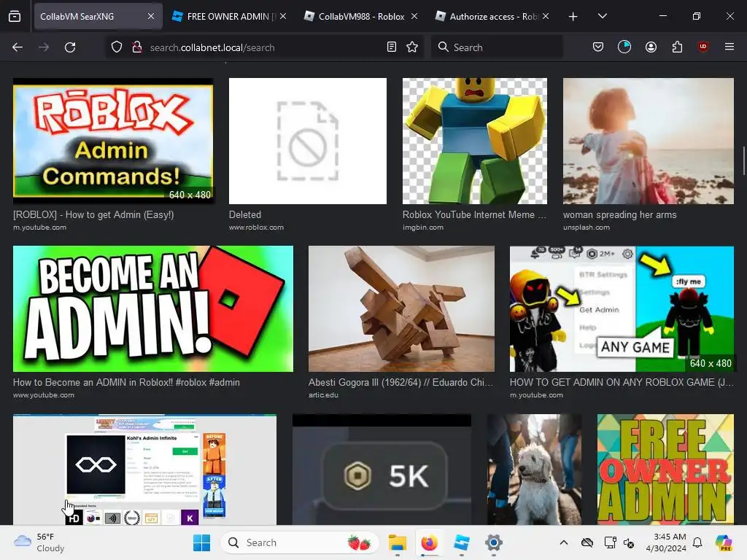Go forward to the next page
Viewport: 747px width, 560px height.
[44, 47]
